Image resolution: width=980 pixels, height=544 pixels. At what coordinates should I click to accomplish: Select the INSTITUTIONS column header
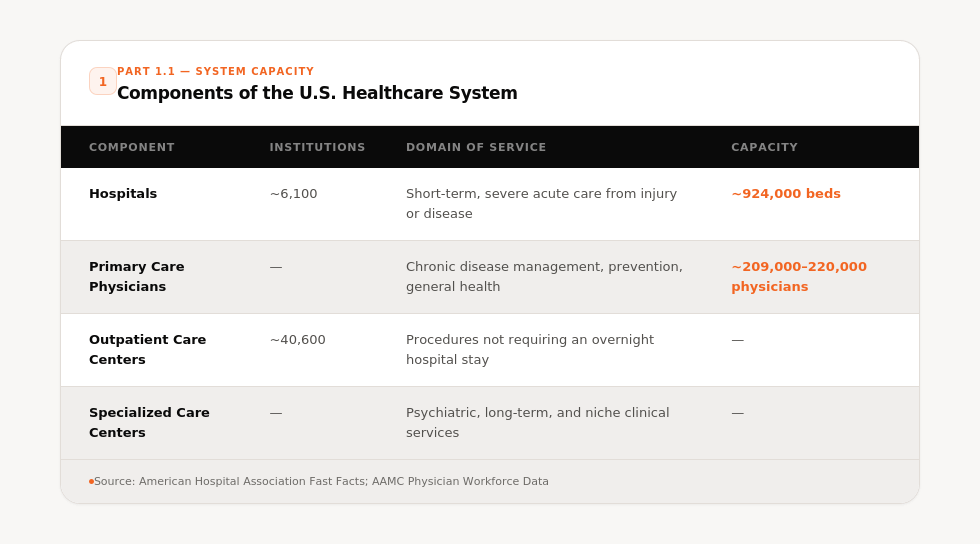pyautogui.click(x=318, y=147)
